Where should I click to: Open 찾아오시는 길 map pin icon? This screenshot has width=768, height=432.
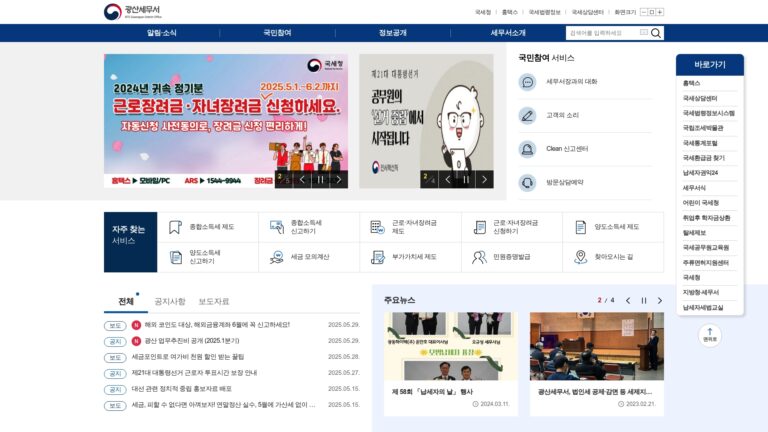[580, 257]
